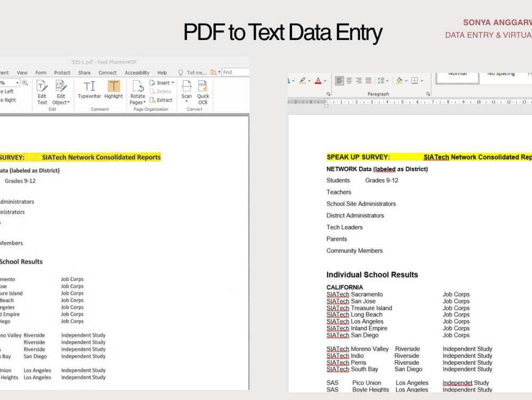Open the font color dropdown arrow
Viewport: 532px width, 400px height.
click(x=325, y=81)
